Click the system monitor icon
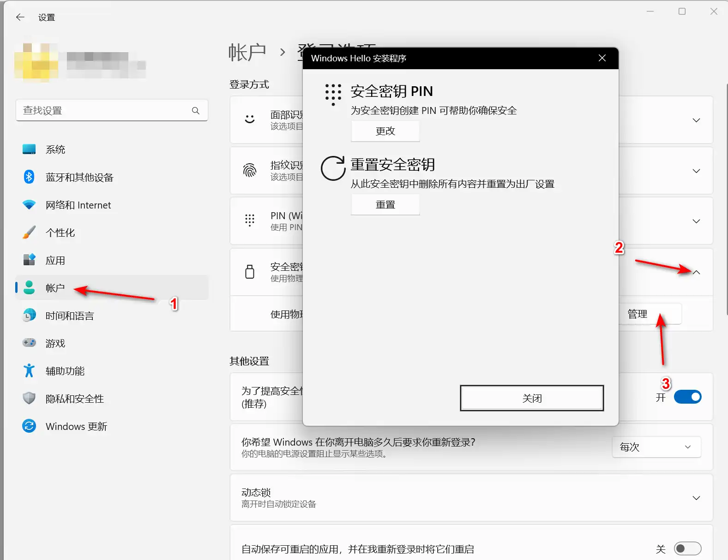This screenshot has width=728, height=560. coord(29,149)
